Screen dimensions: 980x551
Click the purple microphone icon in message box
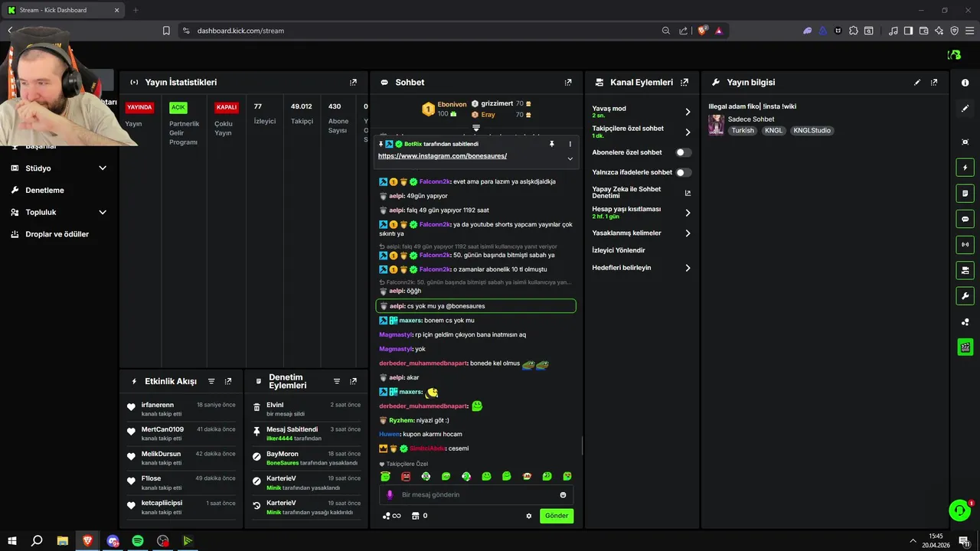point(390,495)
